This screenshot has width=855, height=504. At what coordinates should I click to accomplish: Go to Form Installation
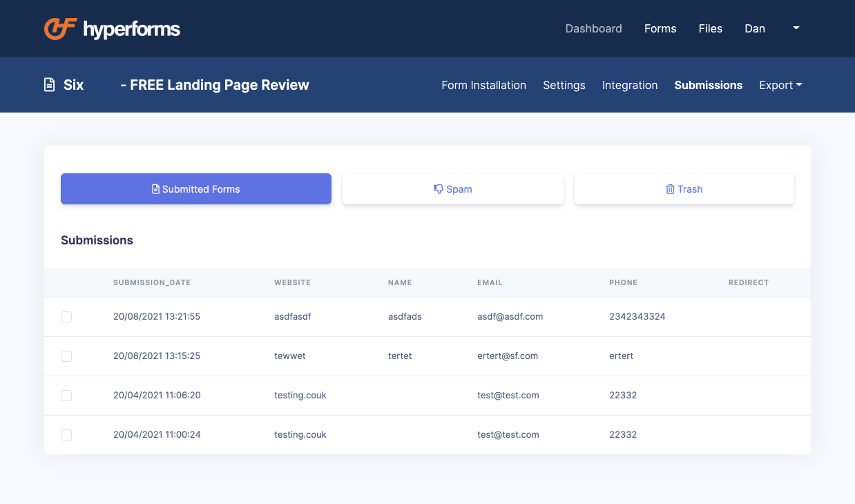pyautogui.click(x=483, y=85)
